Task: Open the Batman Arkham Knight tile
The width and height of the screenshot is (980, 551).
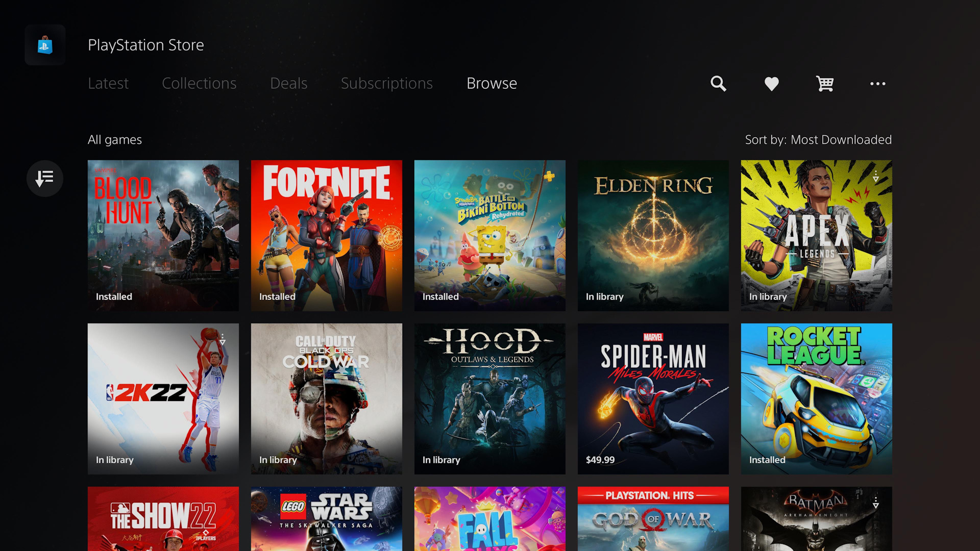Action: pos(817,519)
